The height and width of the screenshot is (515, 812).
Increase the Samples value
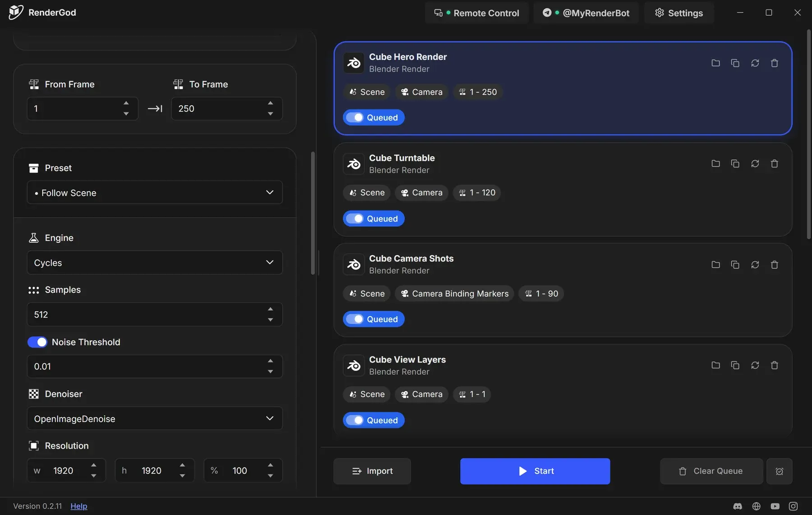(x=270, y=309)
